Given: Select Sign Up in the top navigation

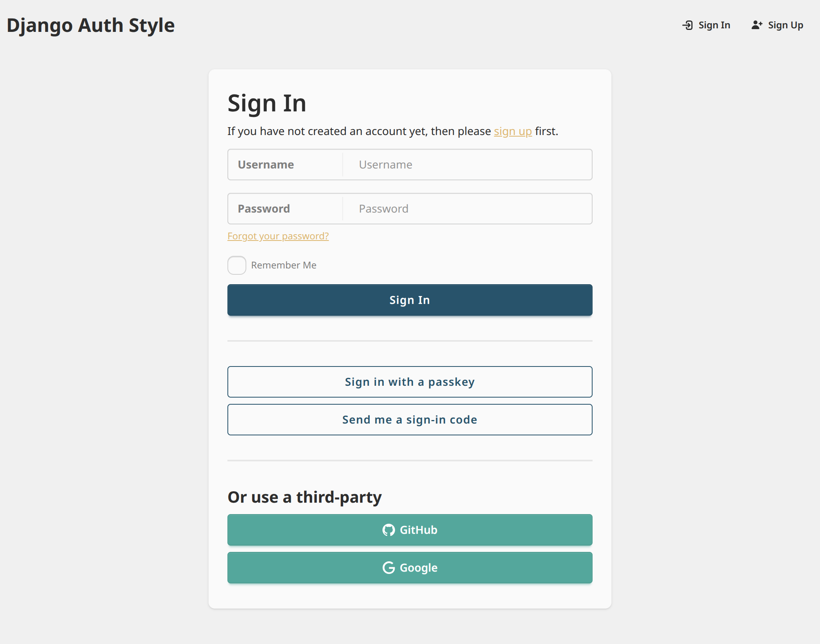Looking at the screenshot, I should (x=785, y=25).
